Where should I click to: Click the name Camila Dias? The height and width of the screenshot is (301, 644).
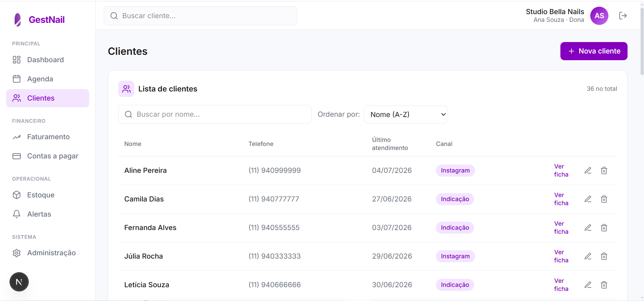144,199
